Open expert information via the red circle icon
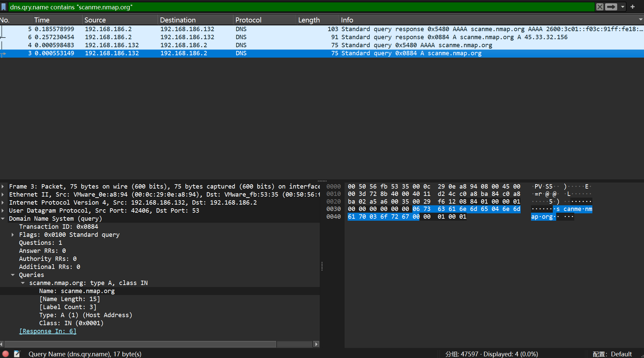This screenshot has width=644, height=358. click(6, 354)
